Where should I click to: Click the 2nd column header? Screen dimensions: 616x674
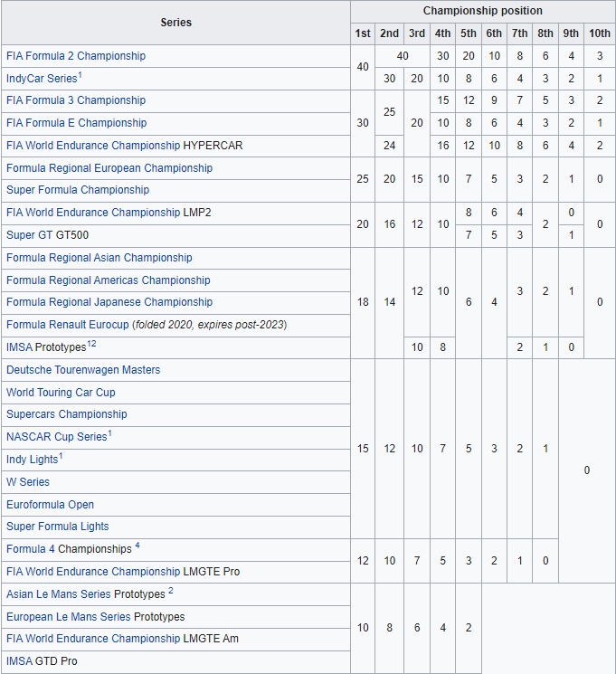(389, 33)
